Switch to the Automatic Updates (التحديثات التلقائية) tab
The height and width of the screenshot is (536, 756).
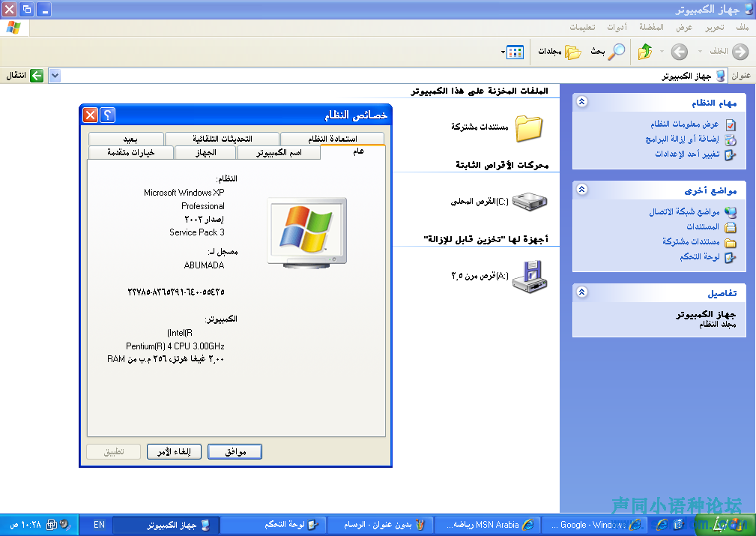point(223,139)
